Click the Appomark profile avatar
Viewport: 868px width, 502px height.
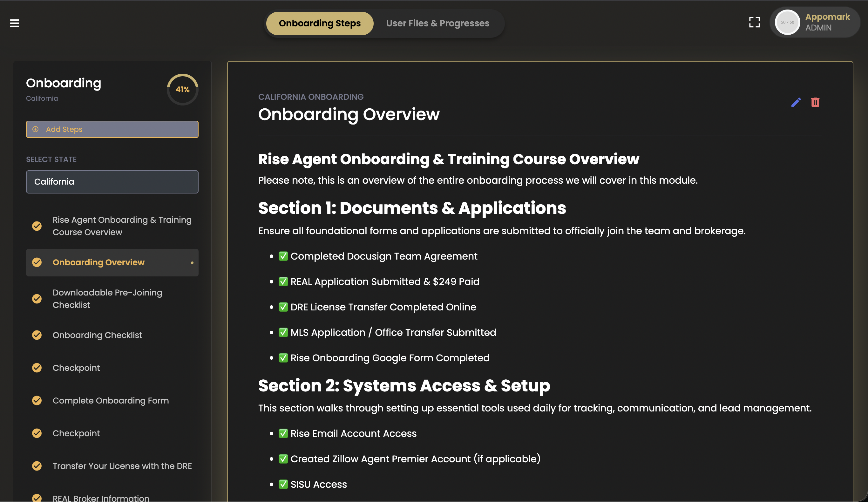(787, 22)
